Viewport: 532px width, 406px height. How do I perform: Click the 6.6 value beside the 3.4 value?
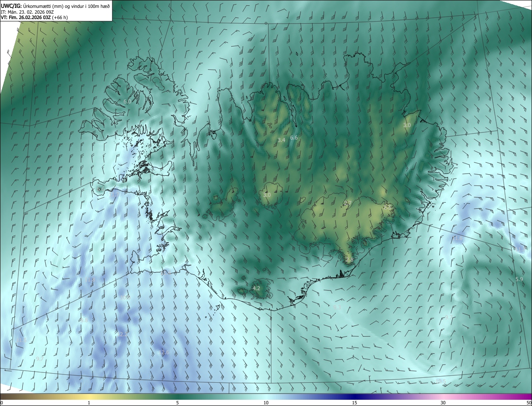(x=294, y=137)
